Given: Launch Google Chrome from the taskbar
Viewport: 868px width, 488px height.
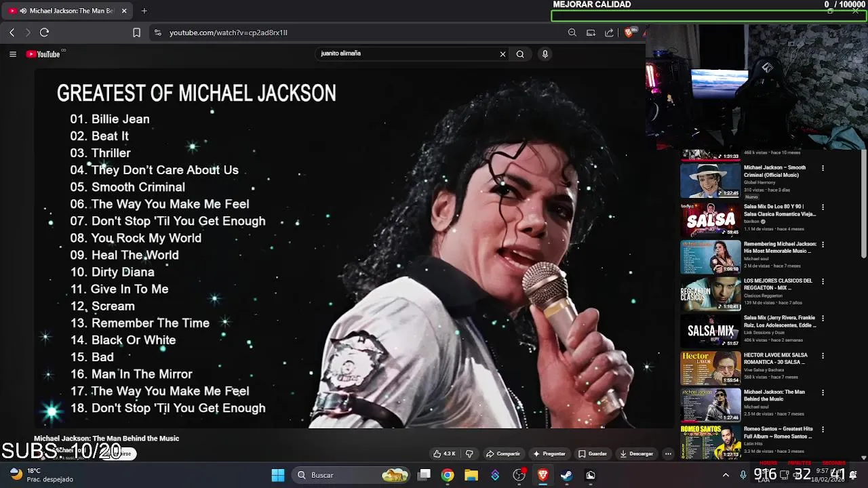Looking at the screenshot, I should pyautogui.click(x=448, y=475).
